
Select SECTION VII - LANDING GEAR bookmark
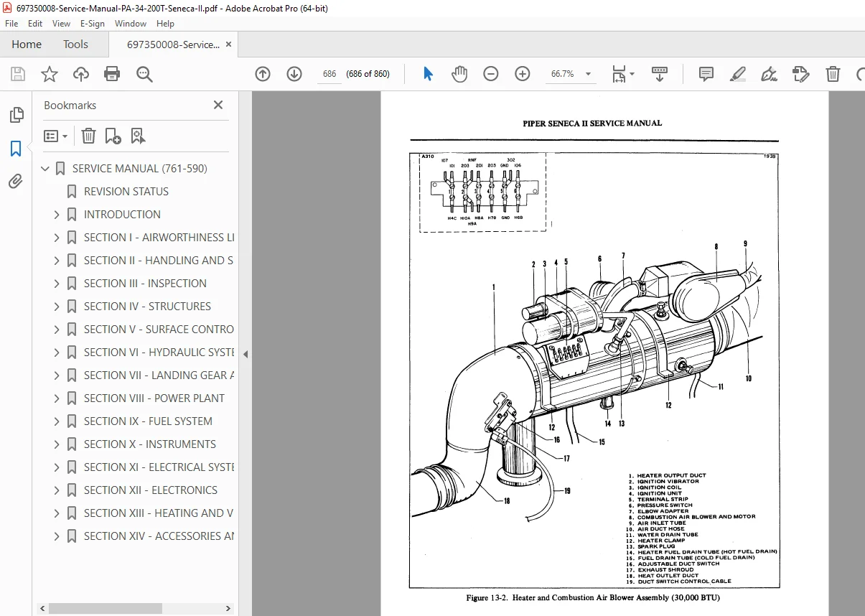[159, 375]
